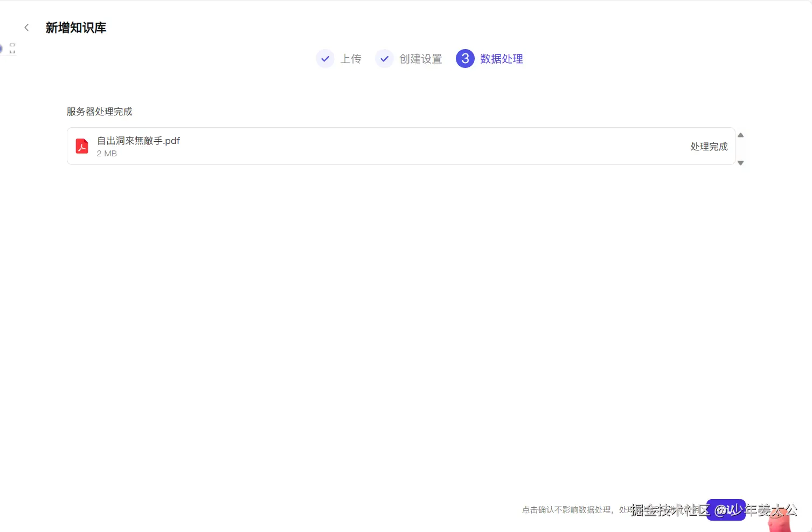Click the 新增知识库 page title
This screenshot has width=812, height=532.
[x=76, y=27]
